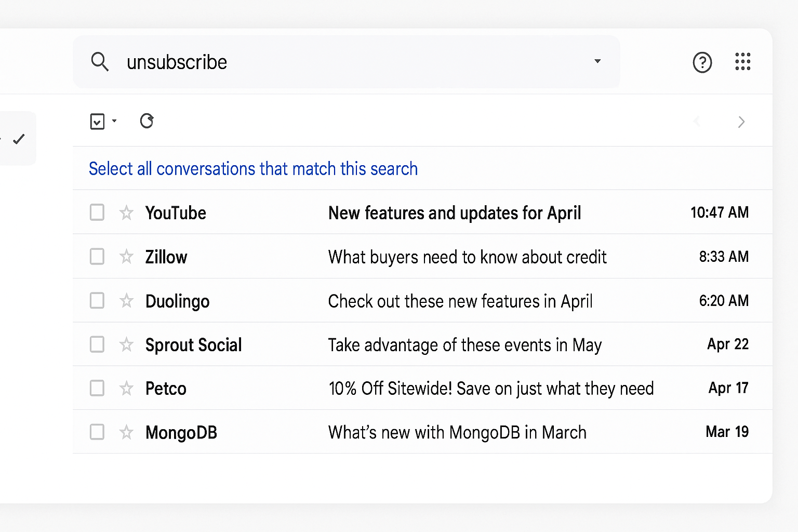Image resolution: width=798 pixels, height=532 pixels.
Task: Click the 10:47 AM timestamp
Action: [720, 212]
